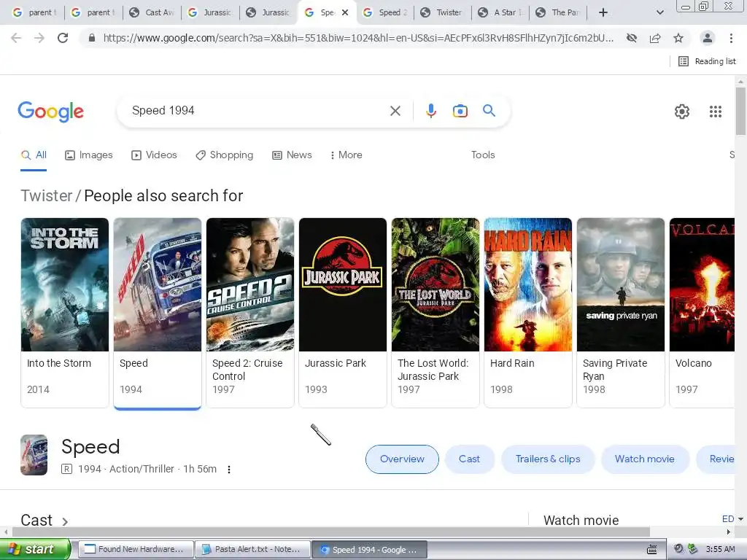Viewport: 747px width, 560px height.
Task: Click the vertical scrollbar thumb
Action: [x=740, y=111]
